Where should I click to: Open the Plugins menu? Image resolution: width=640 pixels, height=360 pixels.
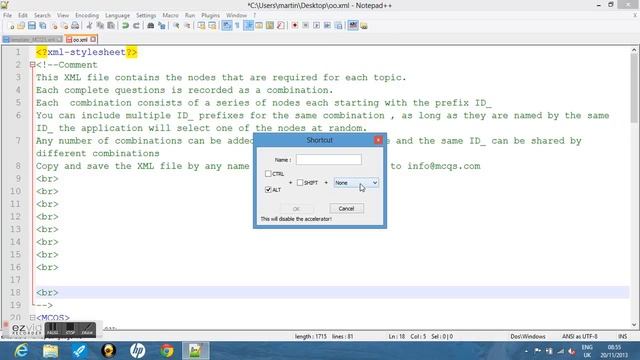point(211,16)
